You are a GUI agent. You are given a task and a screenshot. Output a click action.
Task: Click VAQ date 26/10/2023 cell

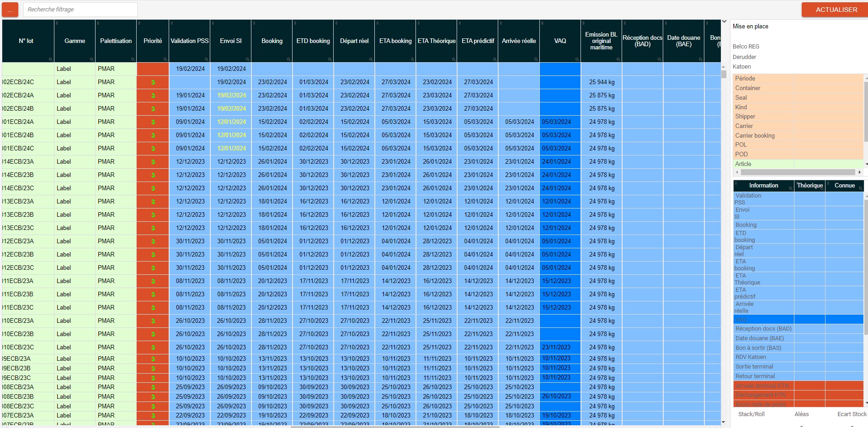point(560,396)
